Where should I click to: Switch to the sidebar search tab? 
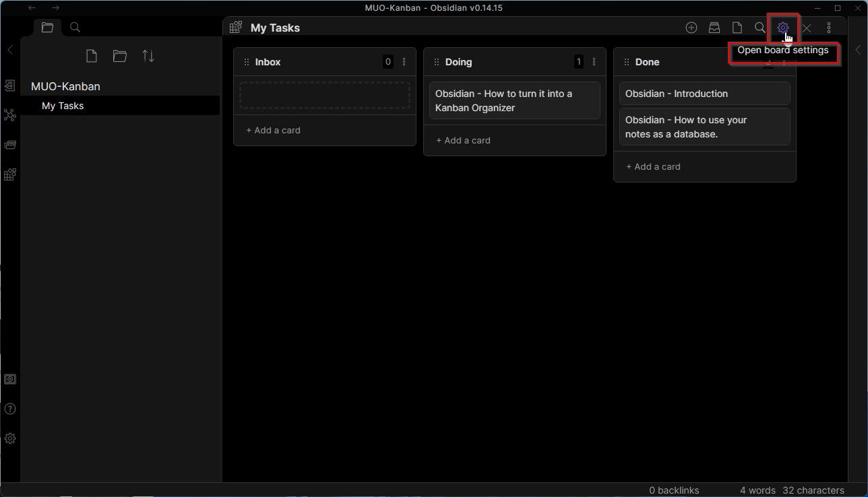(75, 28)
